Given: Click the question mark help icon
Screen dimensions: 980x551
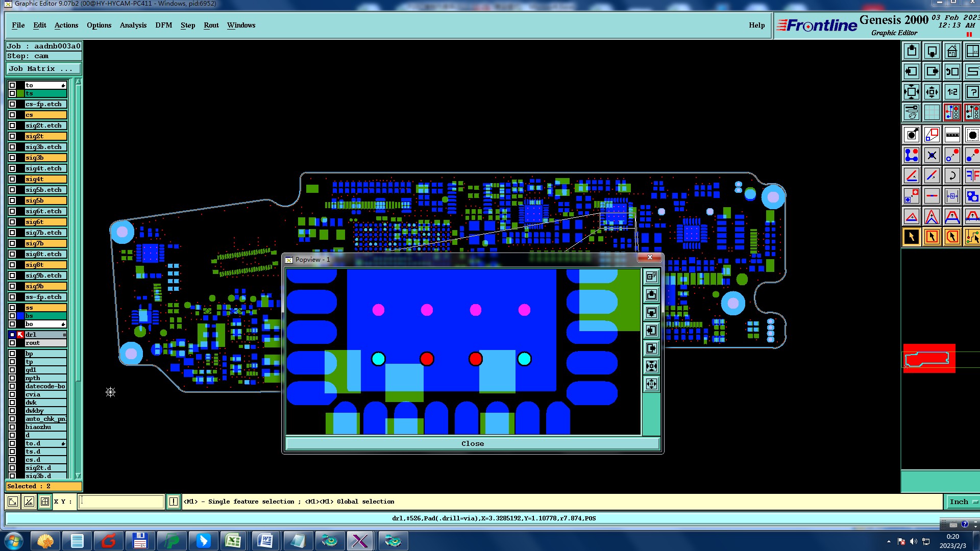Looking at the screenshot, I should point(972,92).
